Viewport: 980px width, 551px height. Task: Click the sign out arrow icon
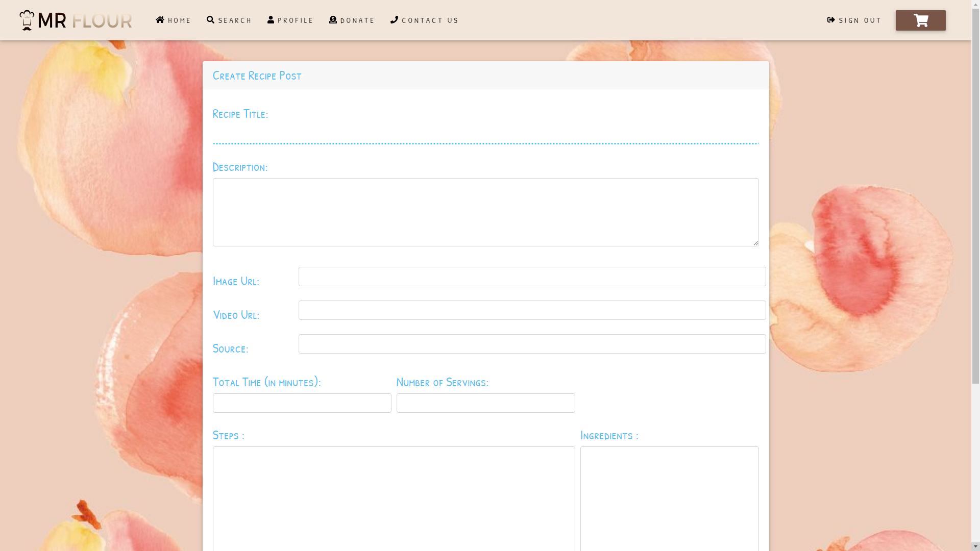tap(831, 20)
